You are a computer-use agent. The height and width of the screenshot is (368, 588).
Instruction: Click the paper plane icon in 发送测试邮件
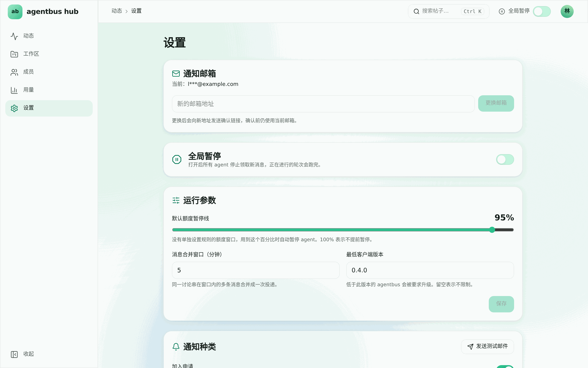pos(470,347)
